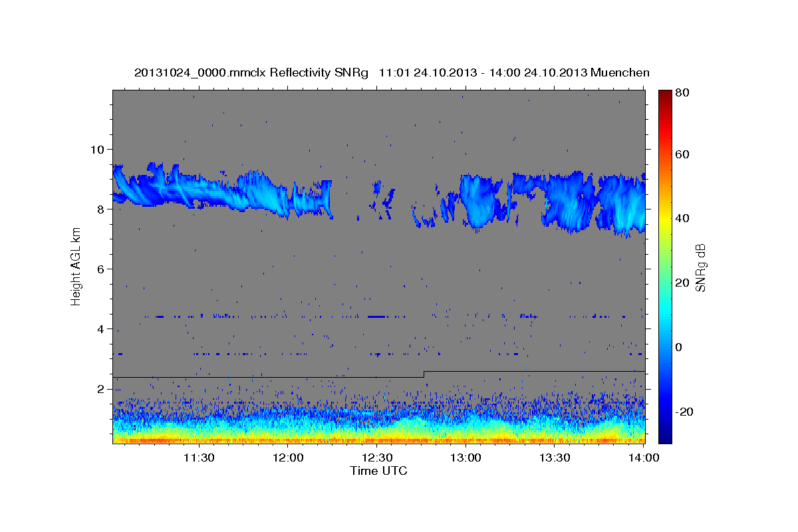
Task: Click the colorbar value 0
Action: pyautogui.click(x=678, y=347)
